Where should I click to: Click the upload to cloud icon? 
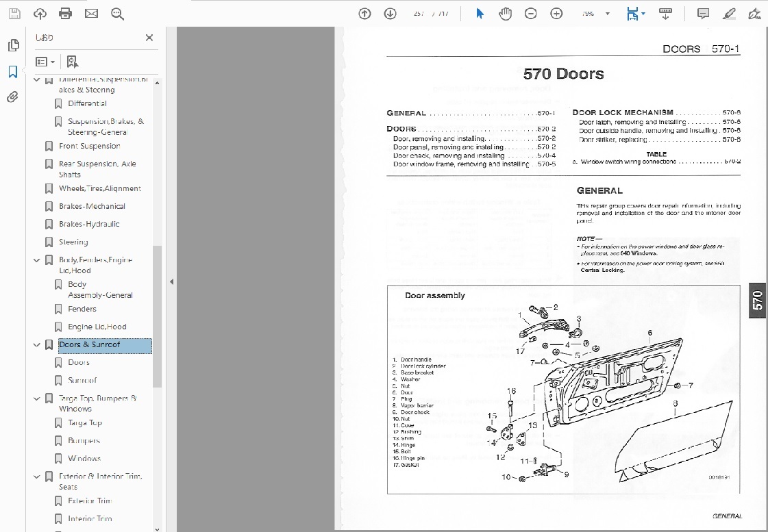pyautogui.click(x=40, y=14)
